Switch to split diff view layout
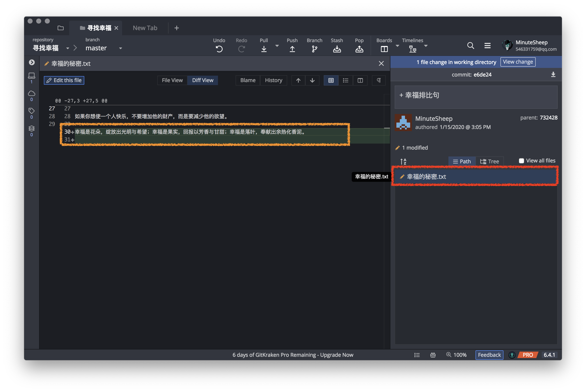Screen dimensions: 586x392 360,80
